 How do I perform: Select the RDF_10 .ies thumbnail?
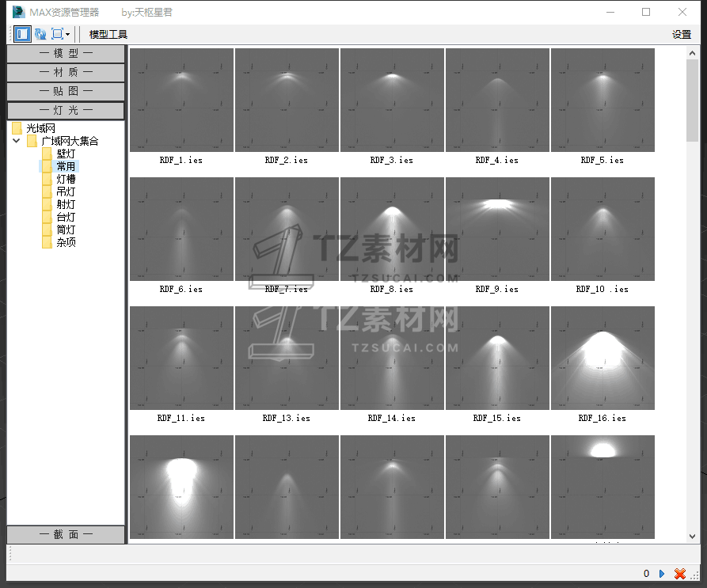click(x=602, y=229)
